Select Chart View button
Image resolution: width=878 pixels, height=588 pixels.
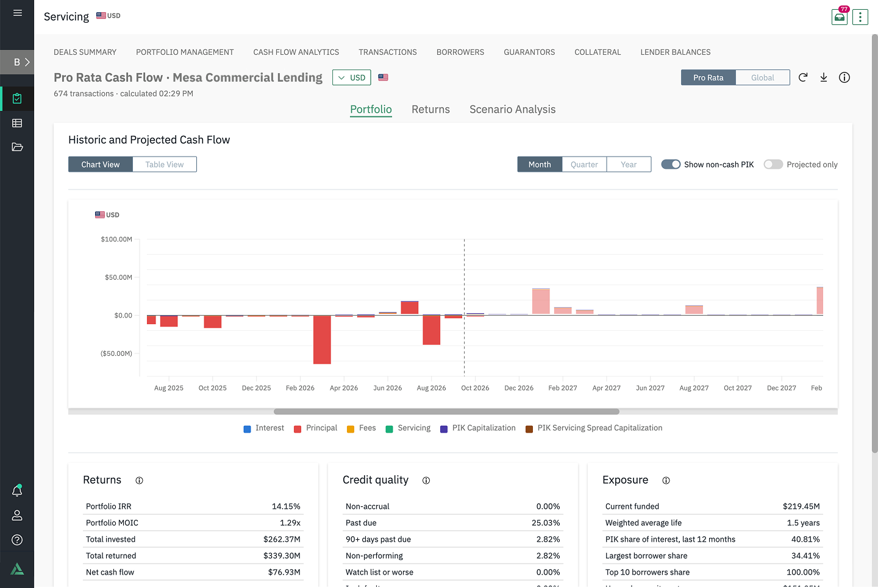click(x=101, y=165)
